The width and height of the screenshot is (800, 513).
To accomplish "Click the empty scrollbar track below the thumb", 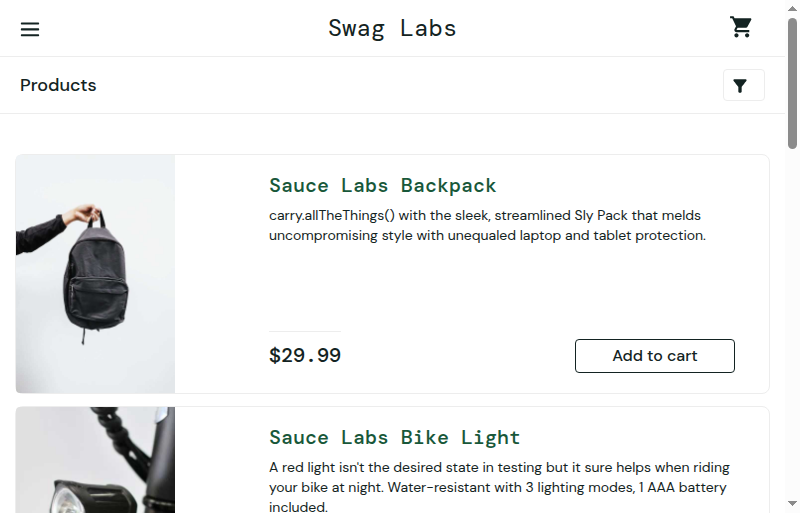I will point(792,322).
